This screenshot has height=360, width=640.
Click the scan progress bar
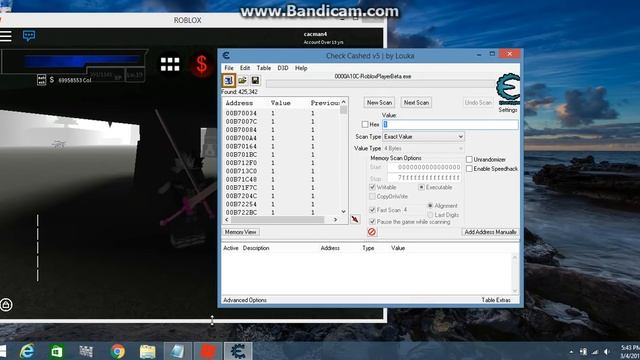(x=380, y=84)
